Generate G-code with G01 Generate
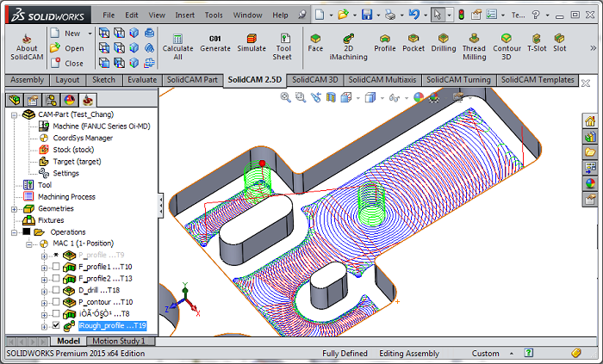 coord(215,43)
